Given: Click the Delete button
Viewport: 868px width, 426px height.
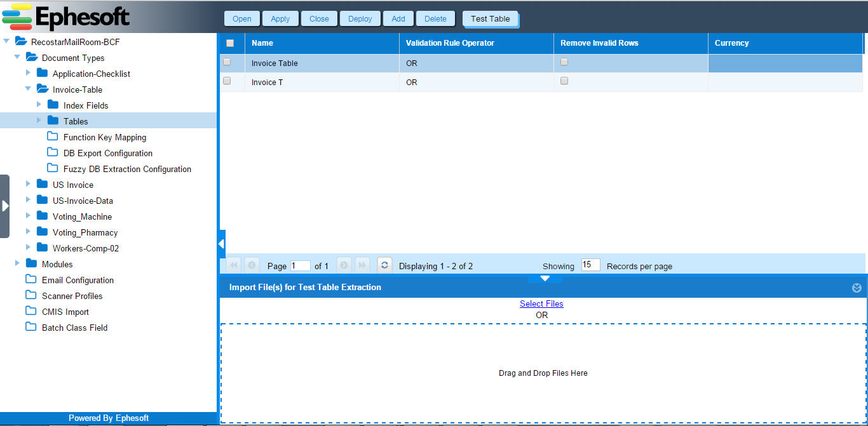Looking at the screenshot, I should 435,18.
